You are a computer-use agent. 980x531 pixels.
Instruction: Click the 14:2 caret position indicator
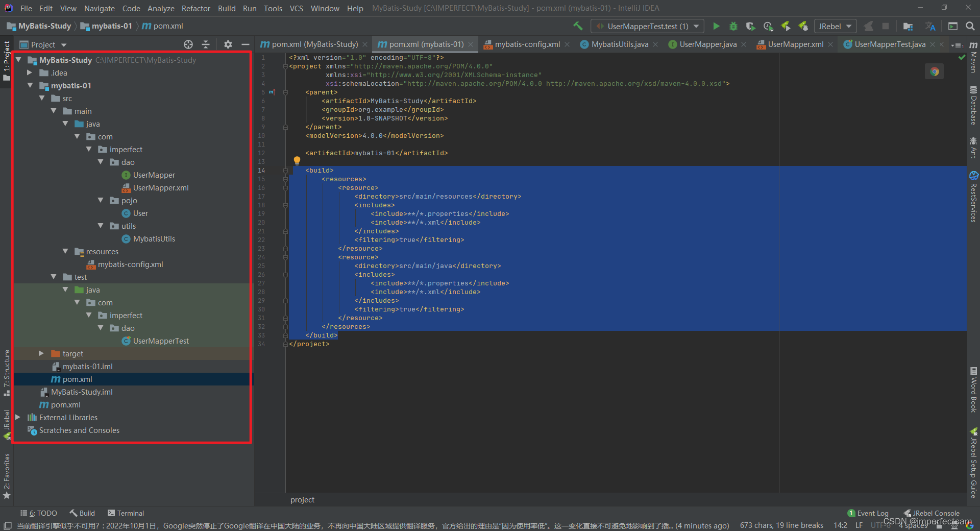coord(840,525)
